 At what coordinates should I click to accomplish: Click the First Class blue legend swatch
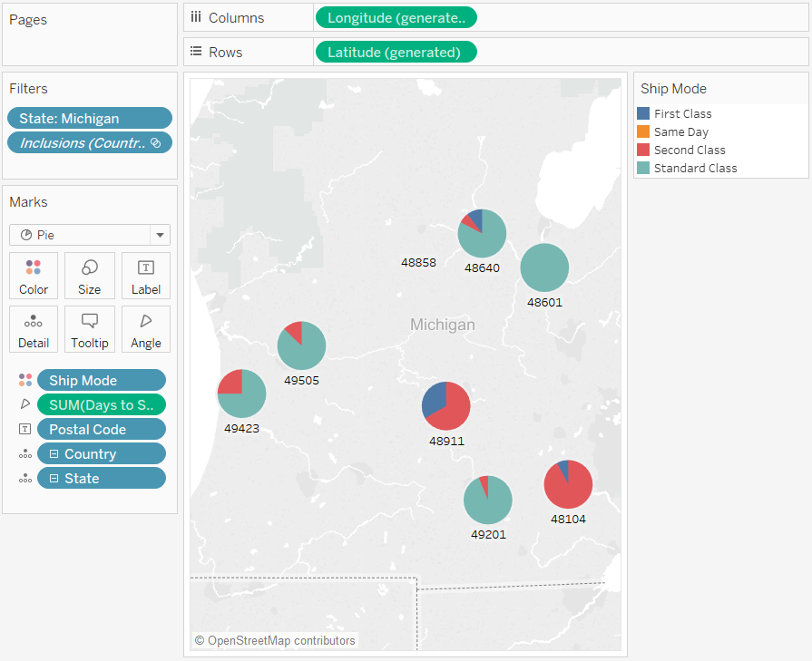coord(643,113)
